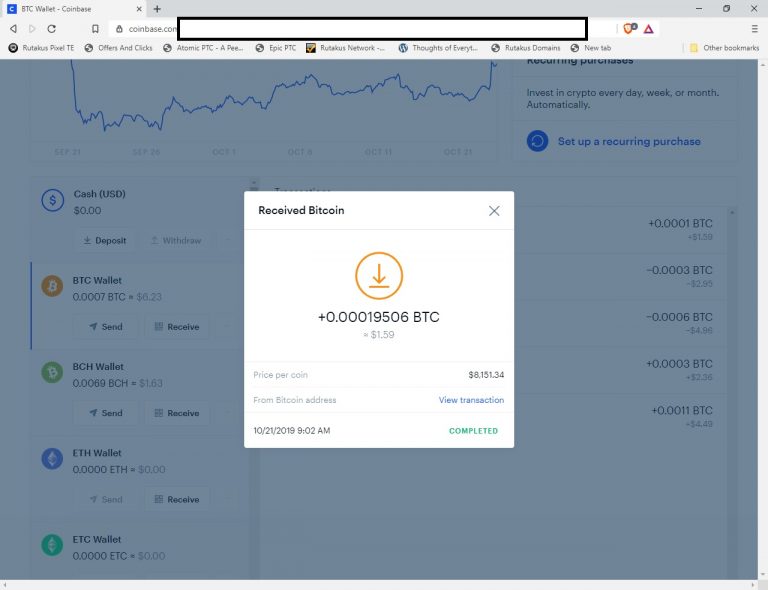The image size is (768, 590).
Task: Open Thoughts of Everything bookmark
Action: 438,48
